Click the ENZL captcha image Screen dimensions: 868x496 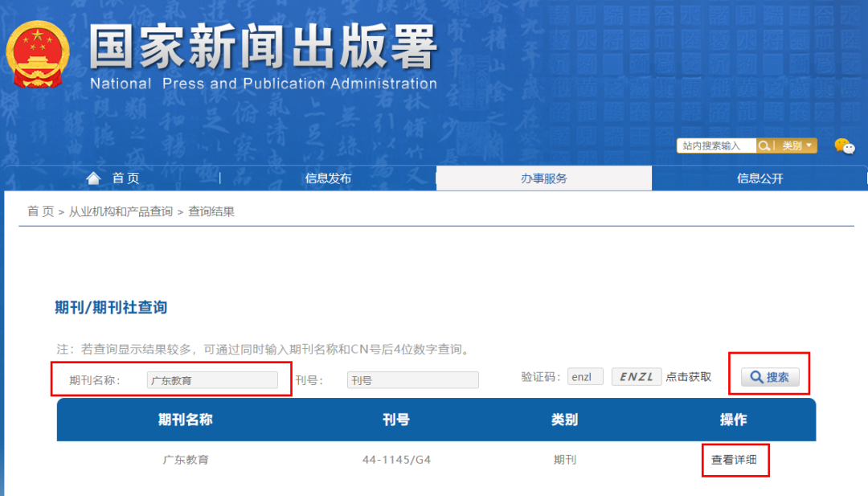tap(636, 375)
